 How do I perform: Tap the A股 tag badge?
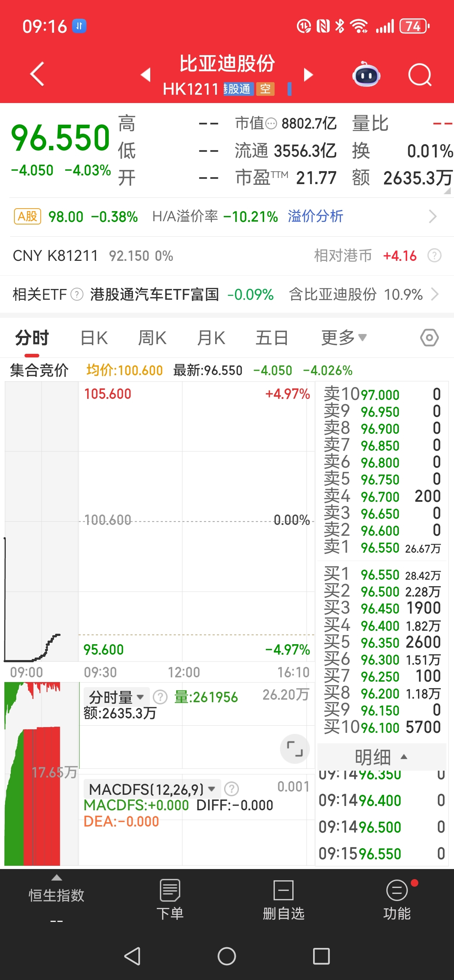click(x=27, y=217)
